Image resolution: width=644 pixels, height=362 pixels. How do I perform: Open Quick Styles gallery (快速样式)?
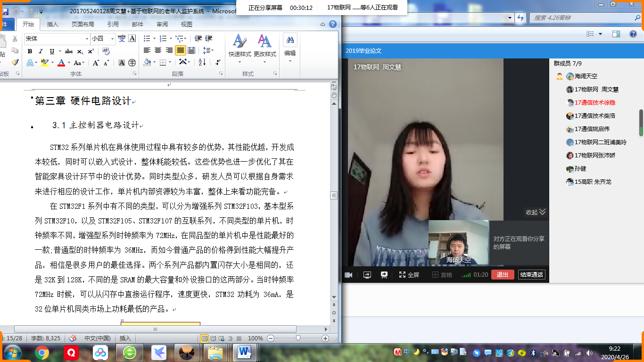pyautogui.click(x=239, y=46)
